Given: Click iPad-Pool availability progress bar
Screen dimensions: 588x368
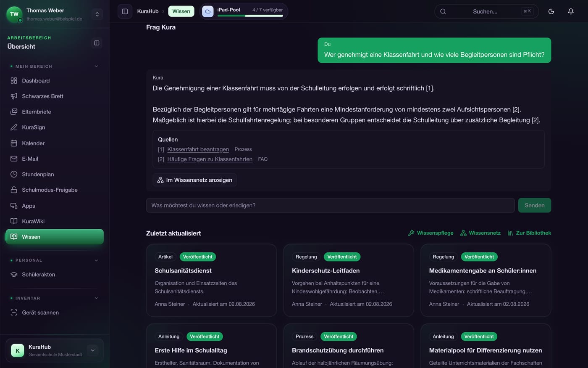Looking at the screenshot, I should click(250, 16).
